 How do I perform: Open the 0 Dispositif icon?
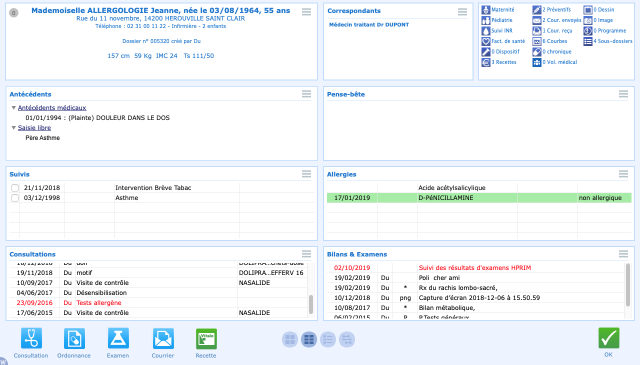(x=486, y=52)
